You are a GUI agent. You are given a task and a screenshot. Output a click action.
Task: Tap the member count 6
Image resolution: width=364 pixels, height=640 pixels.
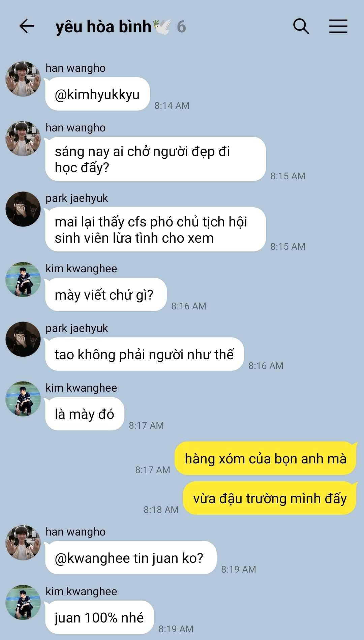coord(181,27)
